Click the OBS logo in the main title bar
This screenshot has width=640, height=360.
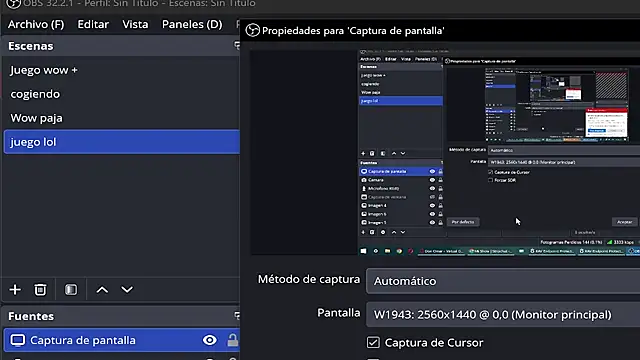13,4
